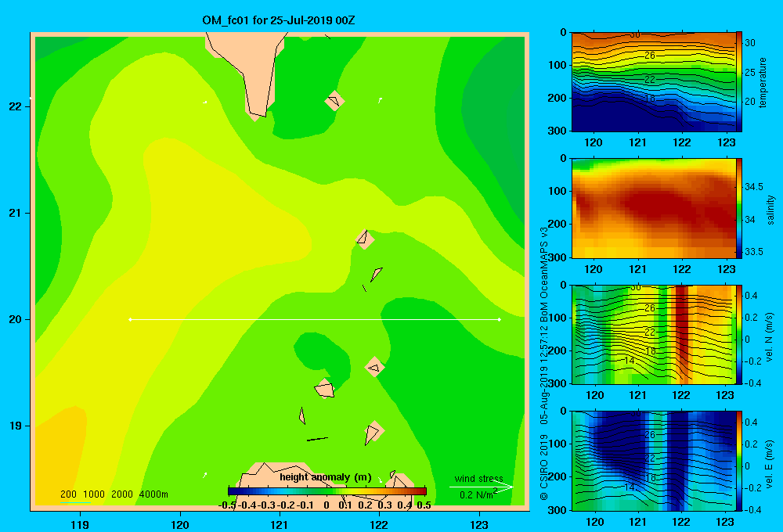Click latitude label 21 on the main map
The width and height of the screenshot is (783, 532).
coord(15,213)
